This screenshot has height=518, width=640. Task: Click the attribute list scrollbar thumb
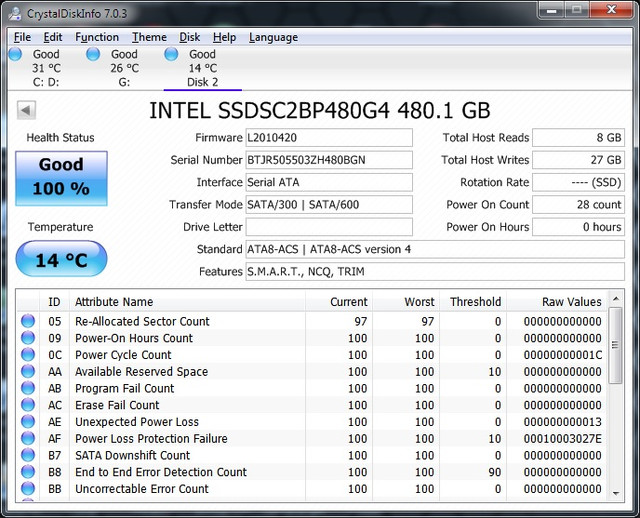[x=616, y=346]
